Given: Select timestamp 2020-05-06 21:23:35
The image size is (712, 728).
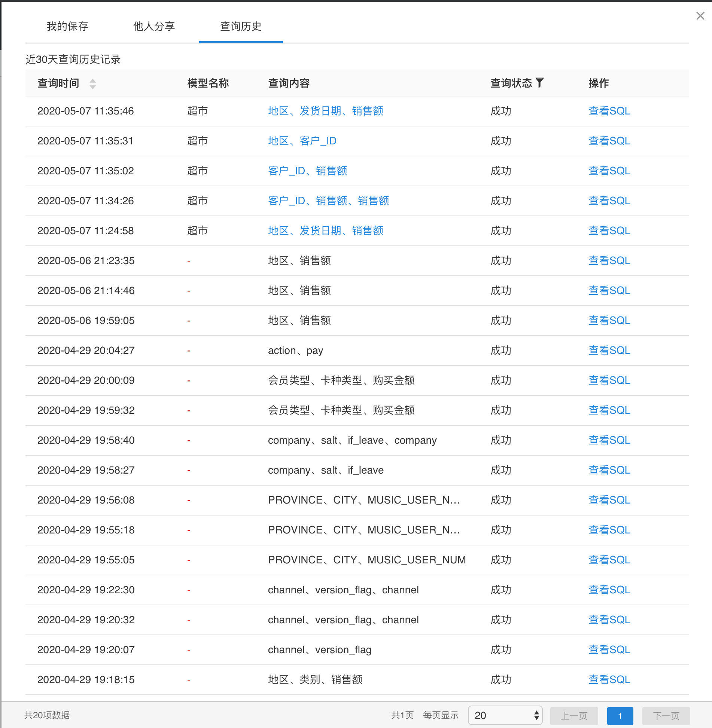Looking at the screenshot, I should pyautogui.click(x=86, y=261).
